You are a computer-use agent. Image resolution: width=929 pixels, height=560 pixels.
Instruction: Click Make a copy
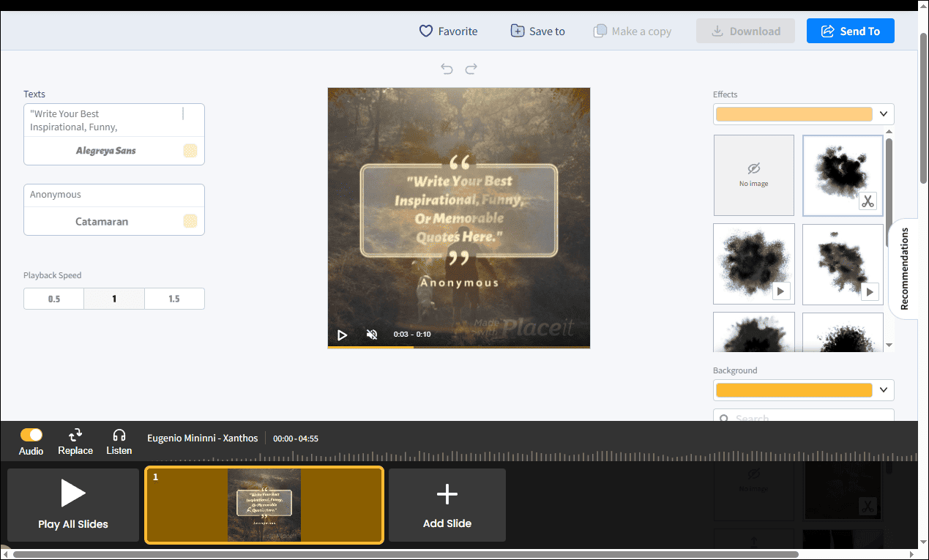[x=632, y=31]
